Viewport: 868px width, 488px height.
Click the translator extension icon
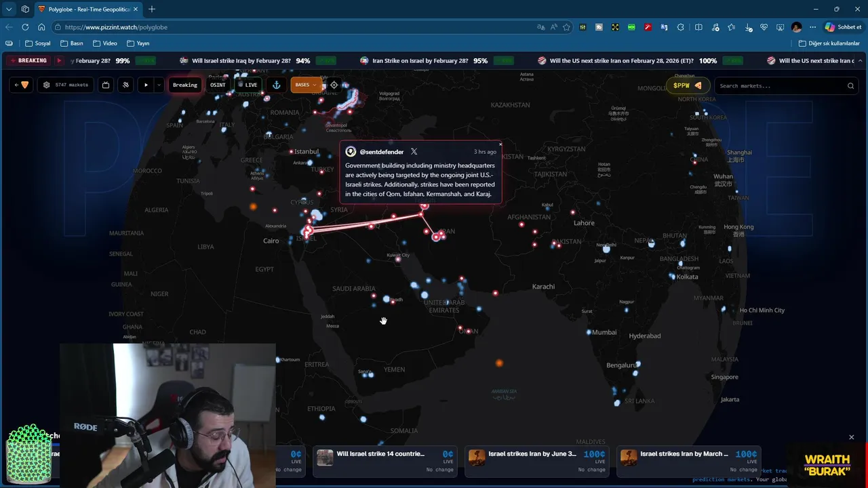(664, 27)
